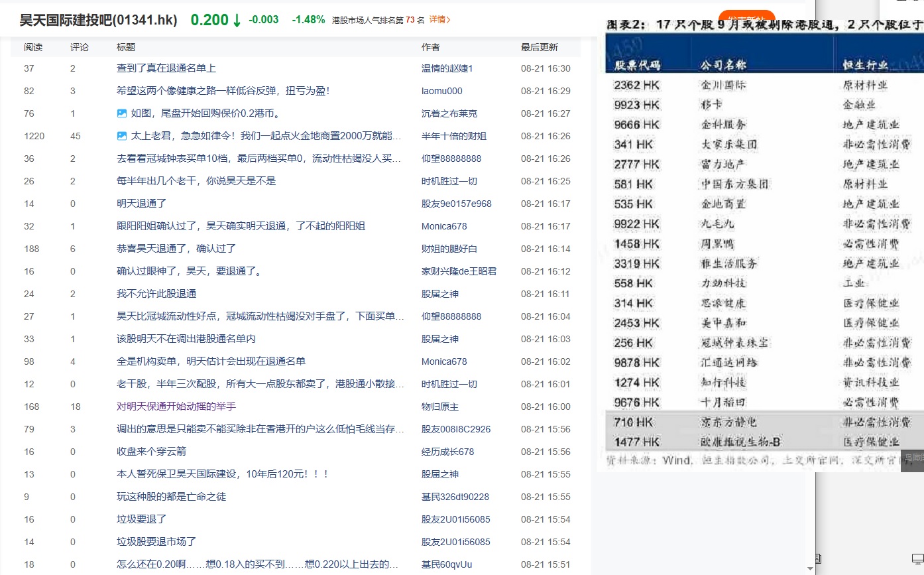Open post 明天退通了
The image size is (924, 575).
(x=141, y=204)
